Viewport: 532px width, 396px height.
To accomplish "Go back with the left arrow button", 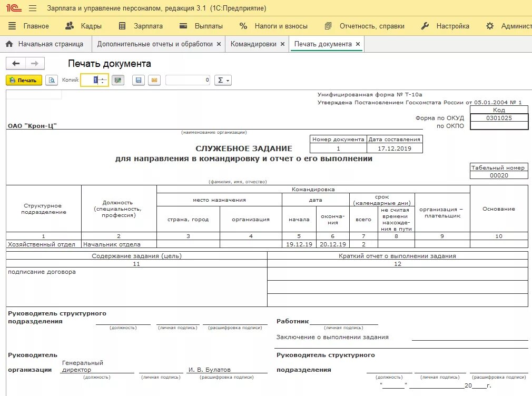I will pos(16,64).
